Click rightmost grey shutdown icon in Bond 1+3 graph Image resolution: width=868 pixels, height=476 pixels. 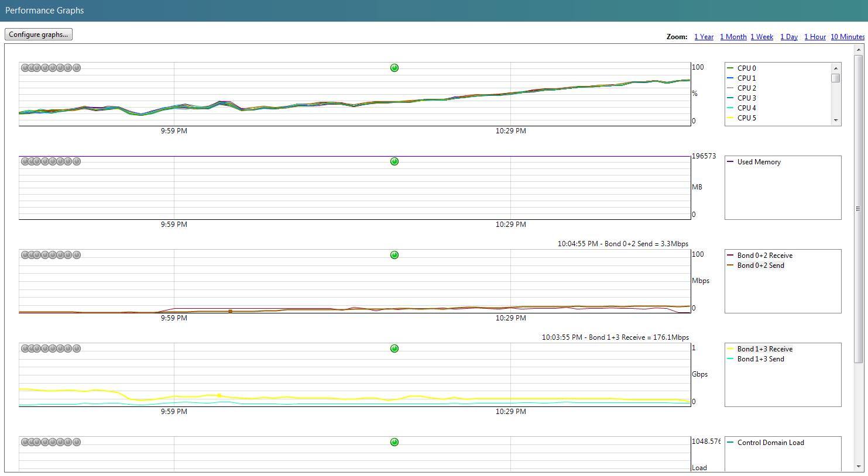pyautogui.click(x=77, y=349)
